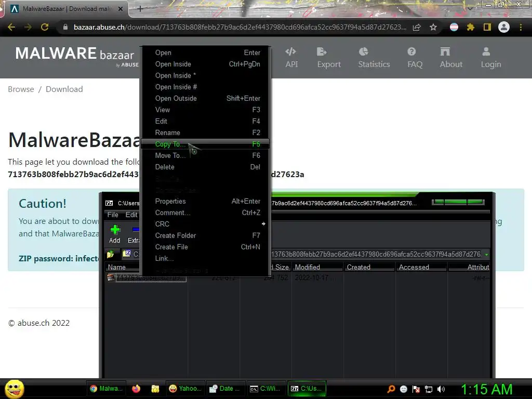Click Move To... in the context menu
This screenshot has height=399, width=532.
tap(205, 155)
